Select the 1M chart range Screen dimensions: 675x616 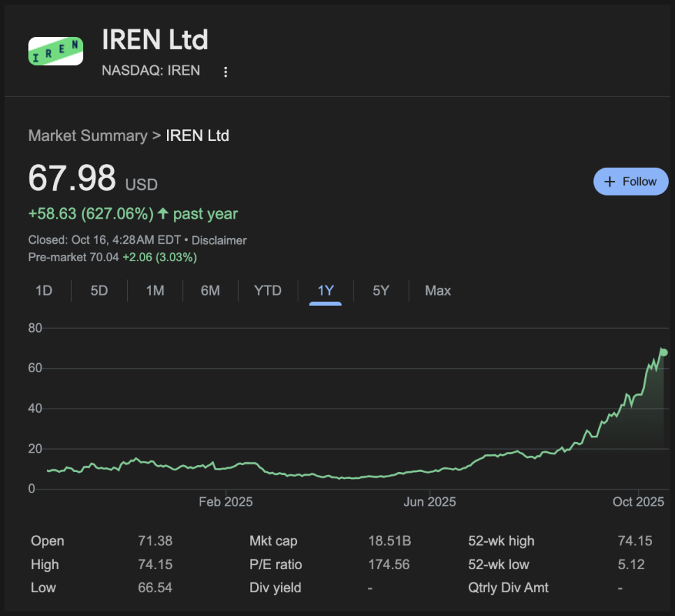(x=155, y=291)
